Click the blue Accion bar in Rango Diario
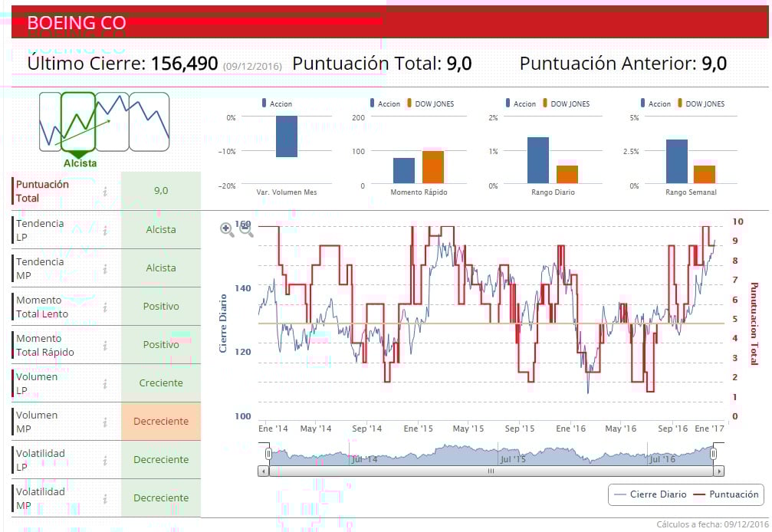 click(x=538, y=160)
